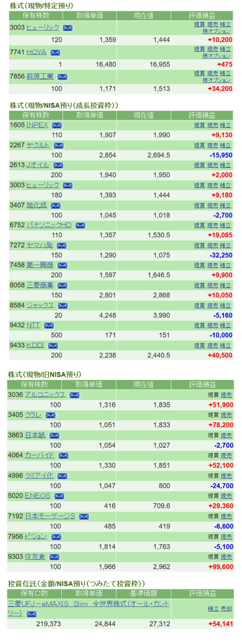Click 現買 buy link for INPEX row
The width and height of the screenshot is (242, 644).
[x=199, y=125]
